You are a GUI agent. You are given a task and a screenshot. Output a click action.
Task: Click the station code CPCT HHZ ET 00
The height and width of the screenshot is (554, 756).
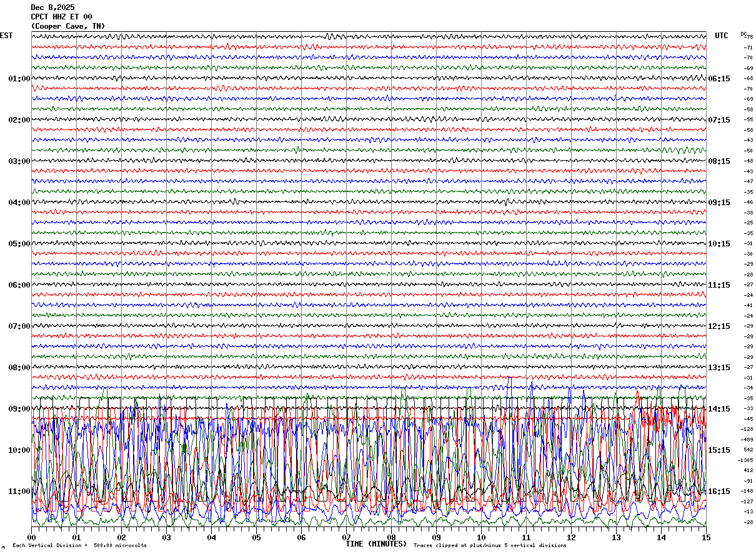(61, 17)
